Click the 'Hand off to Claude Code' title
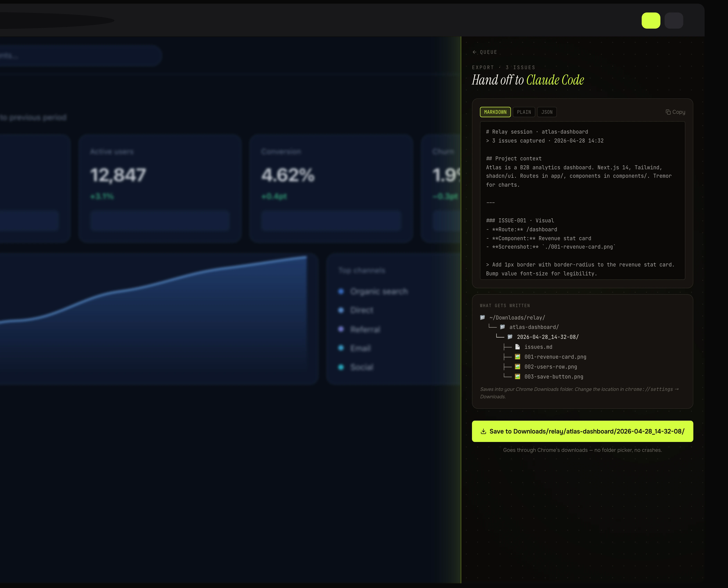This screenshot has width=728, height=588. [x=528, y=80]
